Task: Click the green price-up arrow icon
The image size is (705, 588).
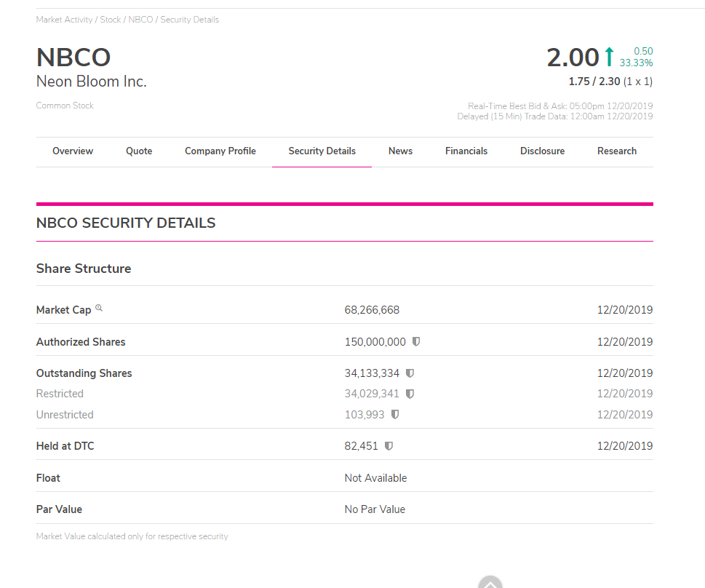Action: [x=609, y=57]
